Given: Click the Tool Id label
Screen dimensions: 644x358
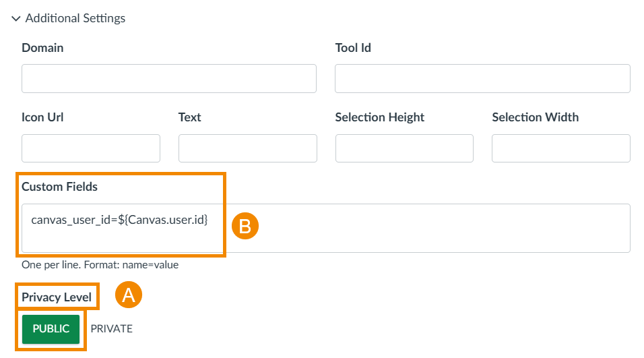Looking at the screenshot, I should [353, 48].
